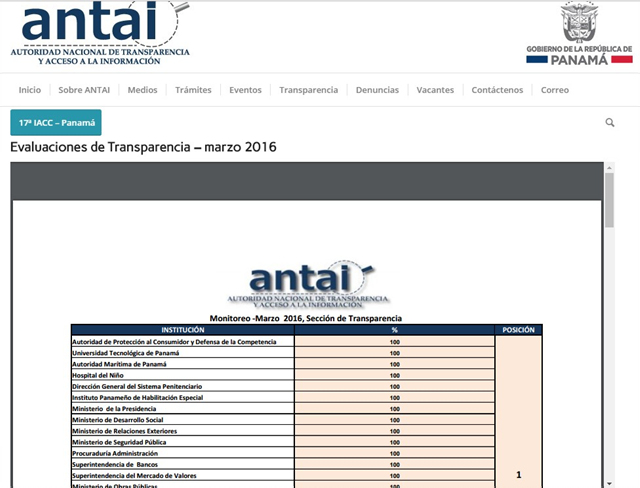This screenshot has height=488, width=640.
Task: Select the Universidad Tecnológica de Panamá row
Action: [x=283, y=353]
